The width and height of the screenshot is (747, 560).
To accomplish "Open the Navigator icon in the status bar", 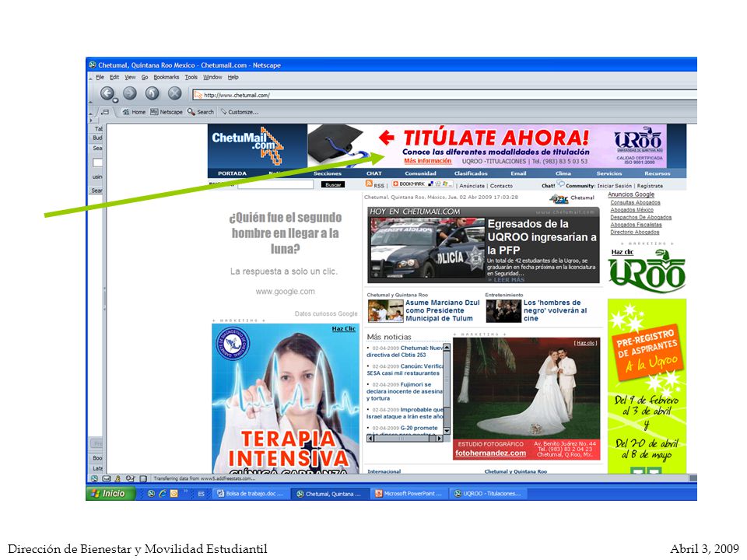I will click(x=94, y=478).
